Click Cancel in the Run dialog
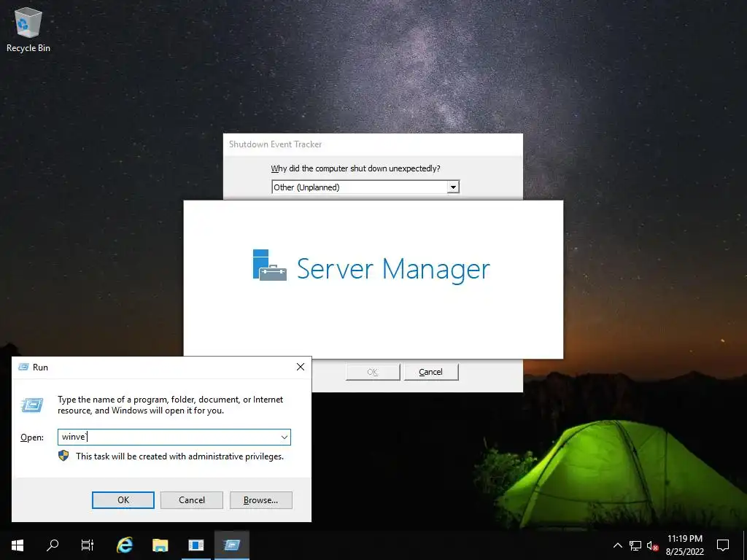 click(192, 500)
